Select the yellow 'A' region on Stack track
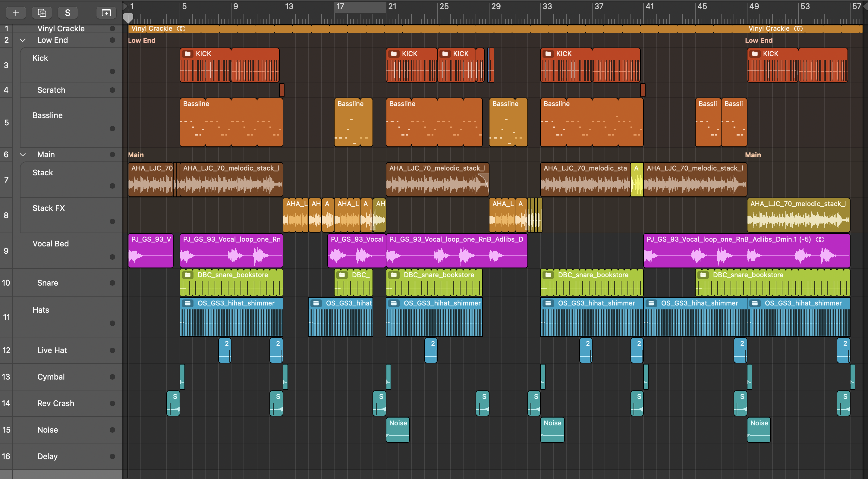 (x=637, y=180)
